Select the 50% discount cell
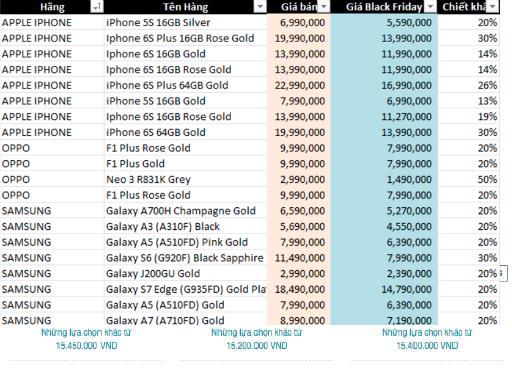The width and height of the screenshot is (512, 384). point(468,179)
